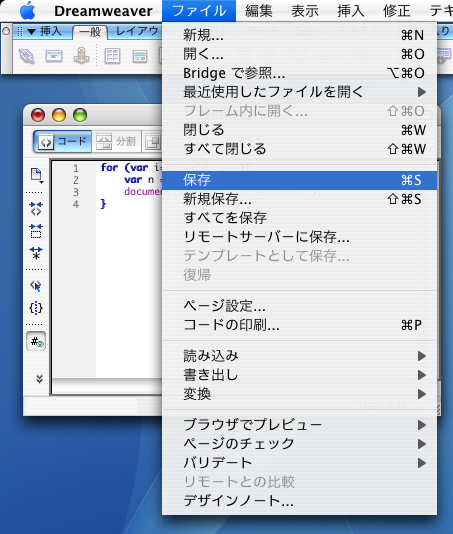Collapse the 挿入 panel disclosure triangle
This screenshot has height=534, width=453.
(x=31, y=32)
